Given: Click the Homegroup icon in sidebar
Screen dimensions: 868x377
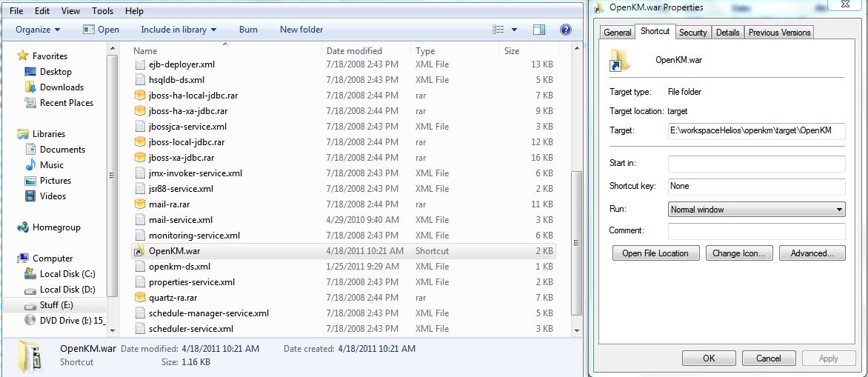Looking at the screenshot, I should (x=23, y=227).
